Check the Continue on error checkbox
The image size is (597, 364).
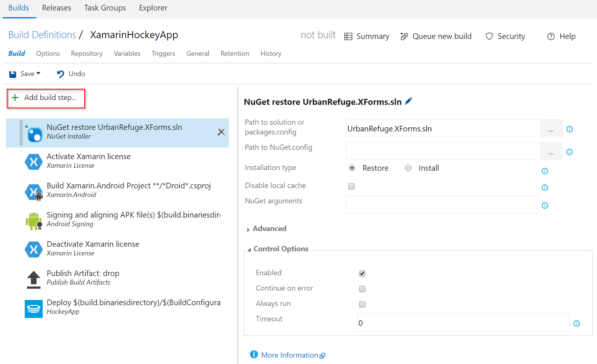362,289
